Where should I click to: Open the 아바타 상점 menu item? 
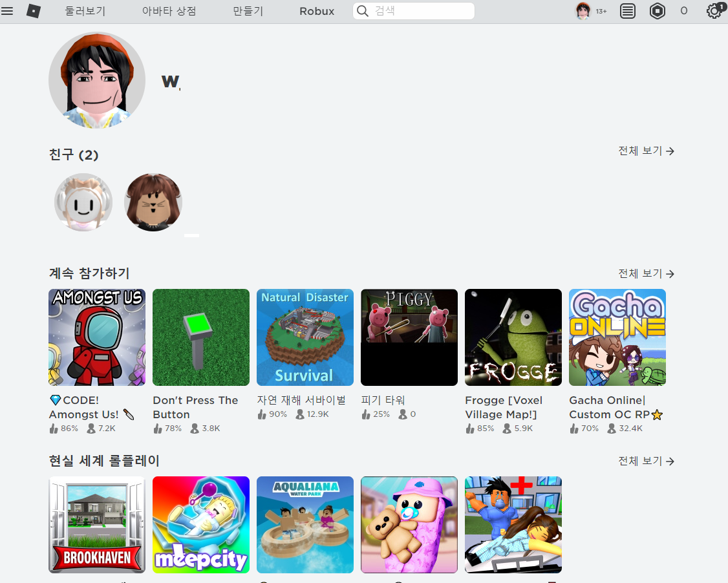tap(169, 11)
